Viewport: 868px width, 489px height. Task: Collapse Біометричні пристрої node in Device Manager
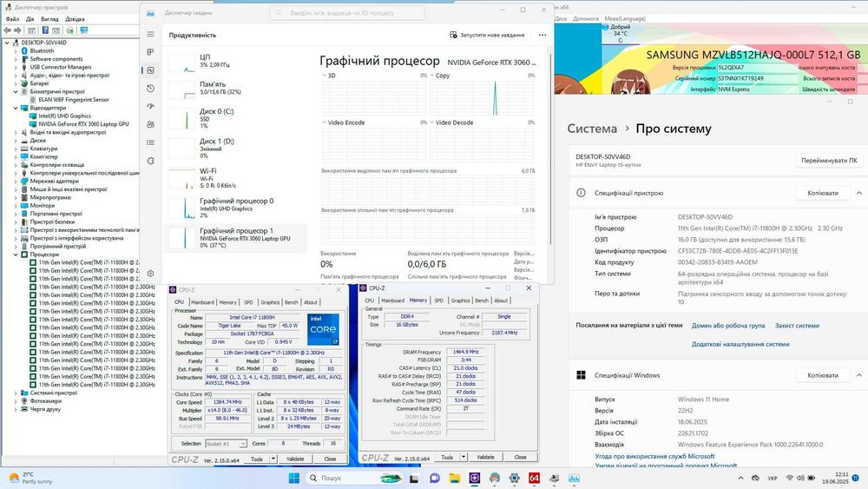[16, 91]
